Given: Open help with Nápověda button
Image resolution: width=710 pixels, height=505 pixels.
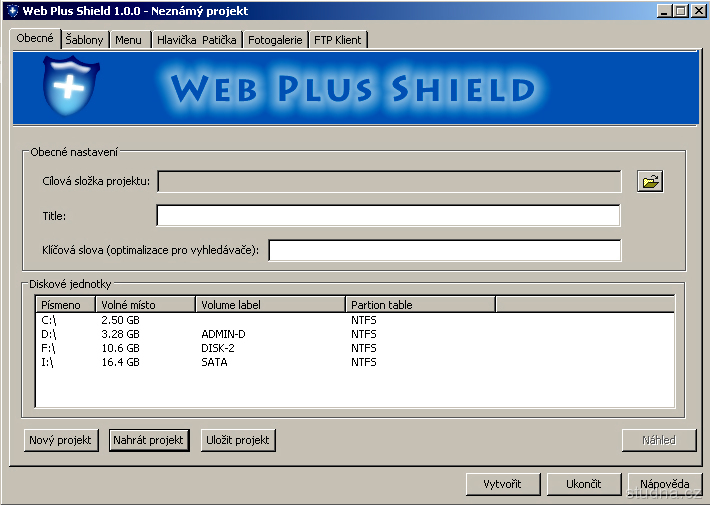Looking at the screenshot, I should (665, 484).
